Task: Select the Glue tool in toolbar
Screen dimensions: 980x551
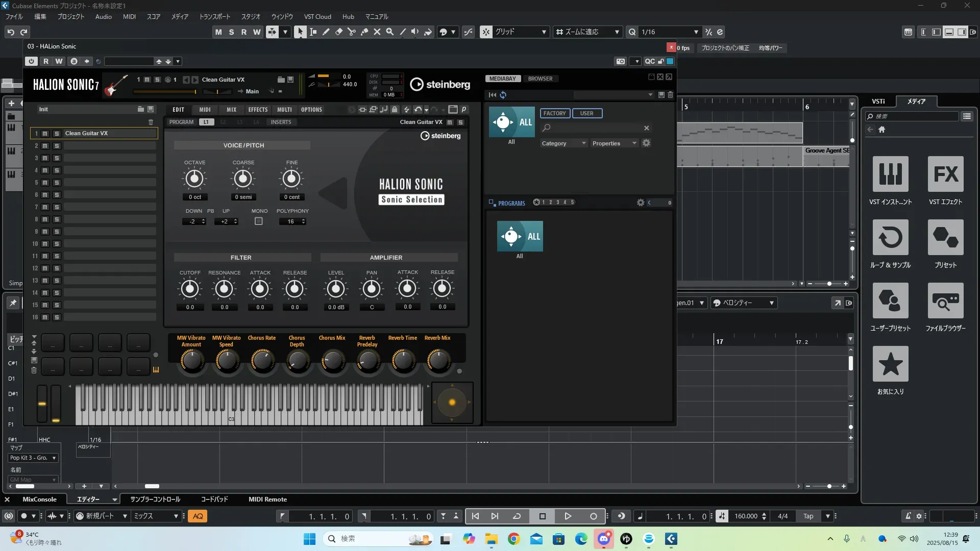Action: [364, 32]
